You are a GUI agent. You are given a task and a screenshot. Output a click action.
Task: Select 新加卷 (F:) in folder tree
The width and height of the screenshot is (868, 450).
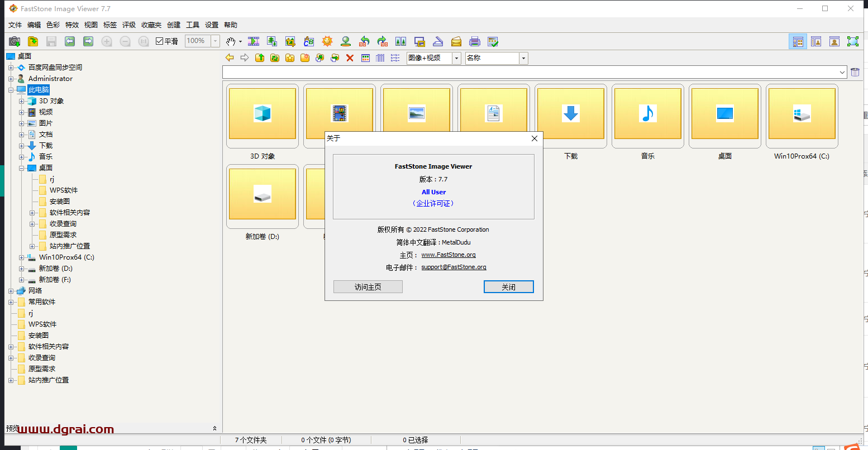(55, 280)
